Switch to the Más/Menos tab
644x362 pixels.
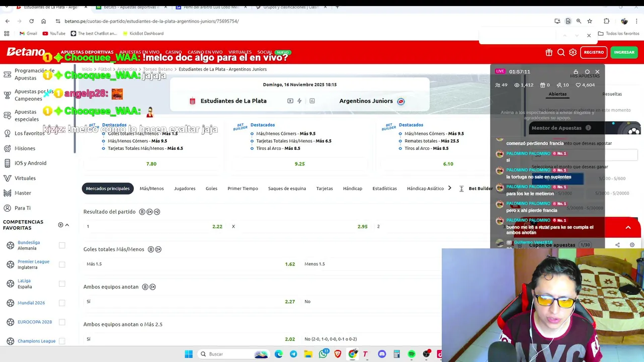(x=151, y=189)
